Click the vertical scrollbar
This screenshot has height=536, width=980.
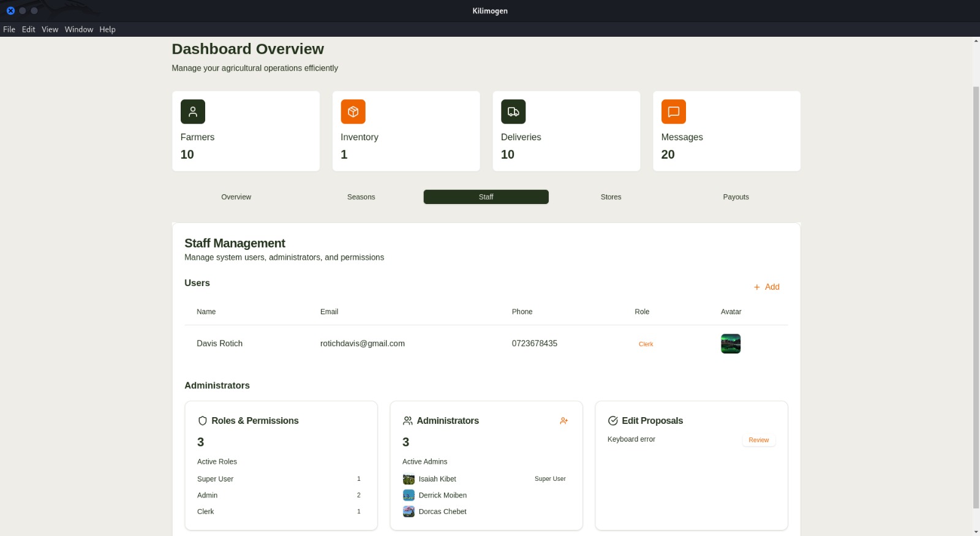tap(976, 297)
